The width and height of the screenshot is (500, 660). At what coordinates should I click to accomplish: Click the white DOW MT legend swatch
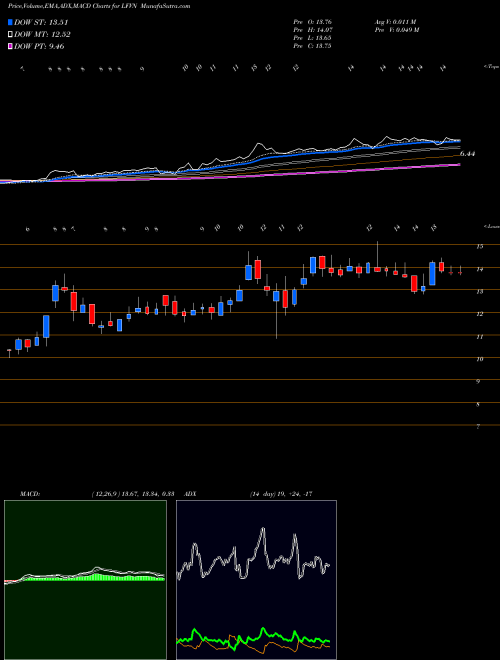(x=11, y=35)
